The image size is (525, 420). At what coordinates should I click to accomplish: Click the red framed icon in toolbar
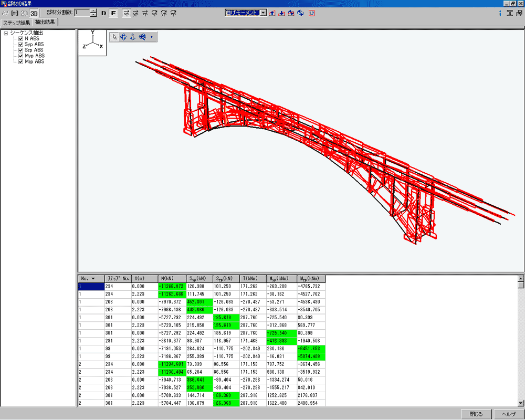(x=311, y=13)
